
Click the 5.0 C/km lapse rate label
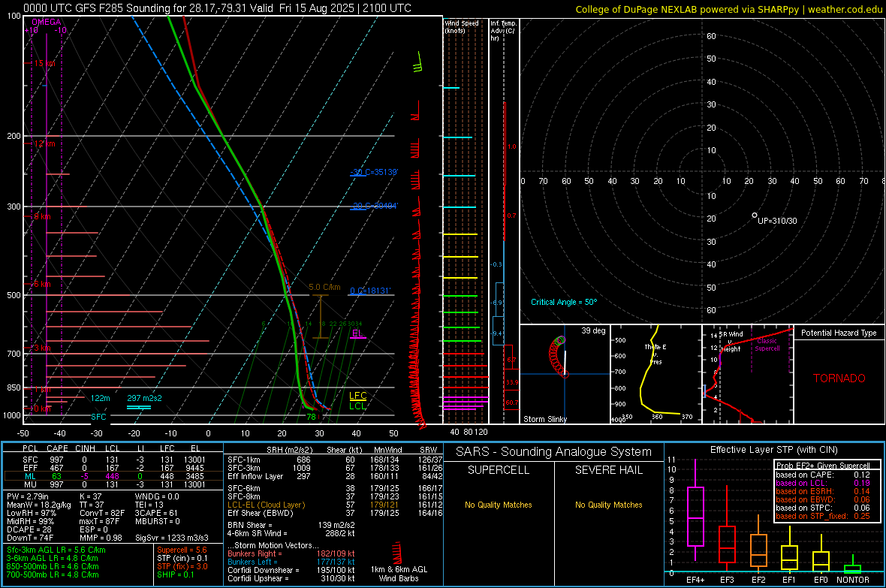[324, 287]
